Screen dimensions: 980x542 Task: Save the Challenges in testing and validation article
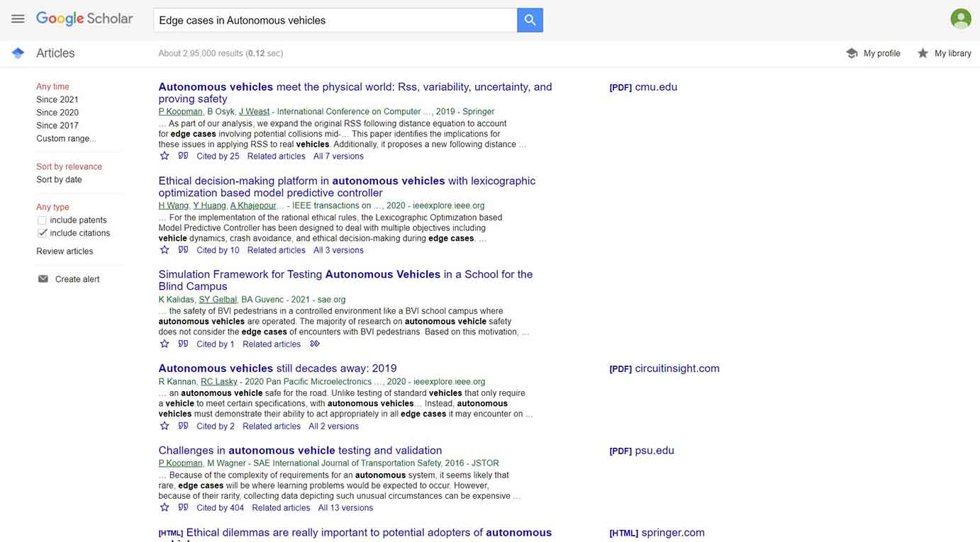click(x=165, y=507)
